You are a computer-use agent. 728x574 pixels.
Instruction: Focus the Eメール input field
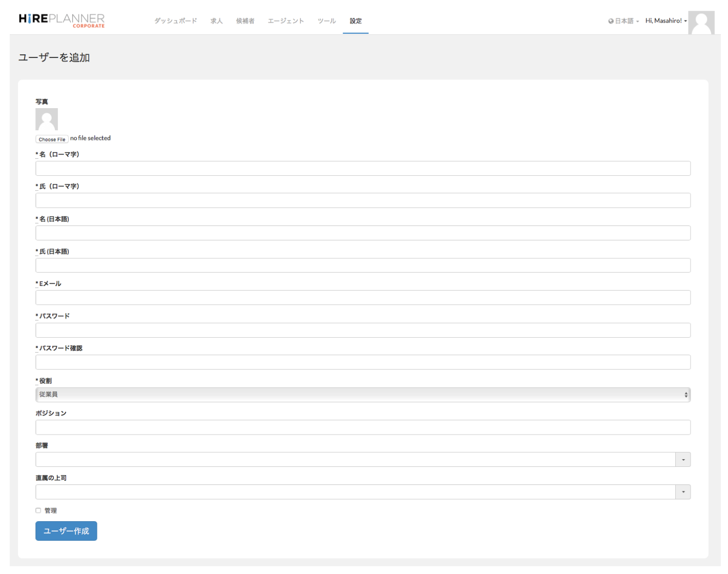362,298
